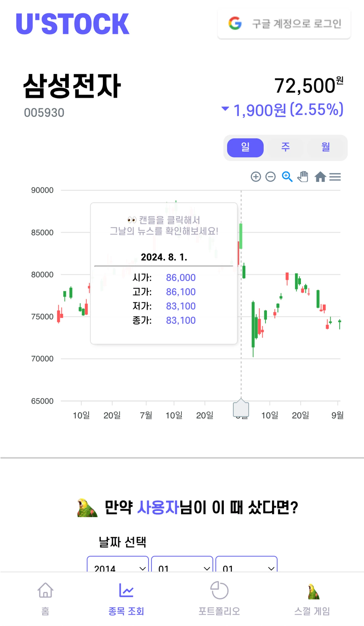This screenshot has width=364, height=626.
Task: Activate the selection zoom magnifier tool
Action: click(287, 177)
